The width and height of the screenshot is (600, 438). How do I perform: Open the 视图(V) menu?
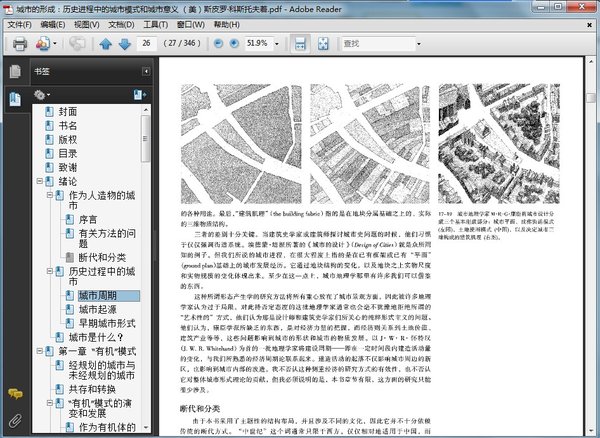coord(86,25)
